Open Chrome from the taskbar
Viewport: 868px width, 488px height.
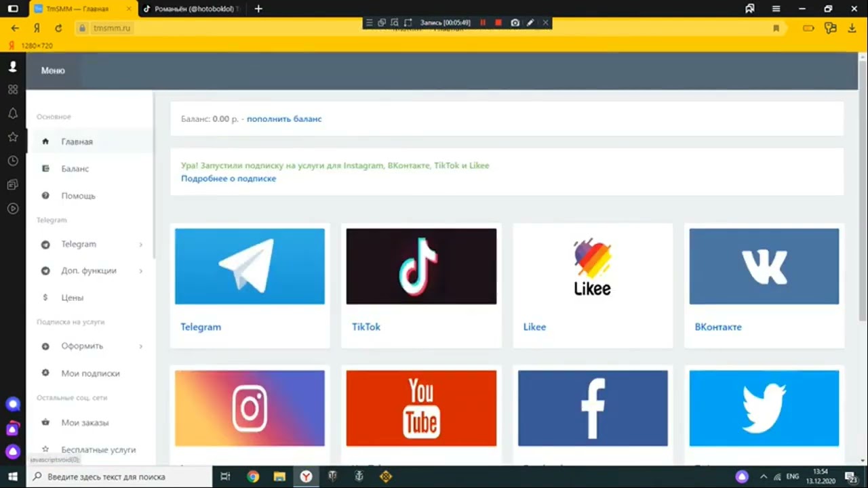tap(253, 476)
